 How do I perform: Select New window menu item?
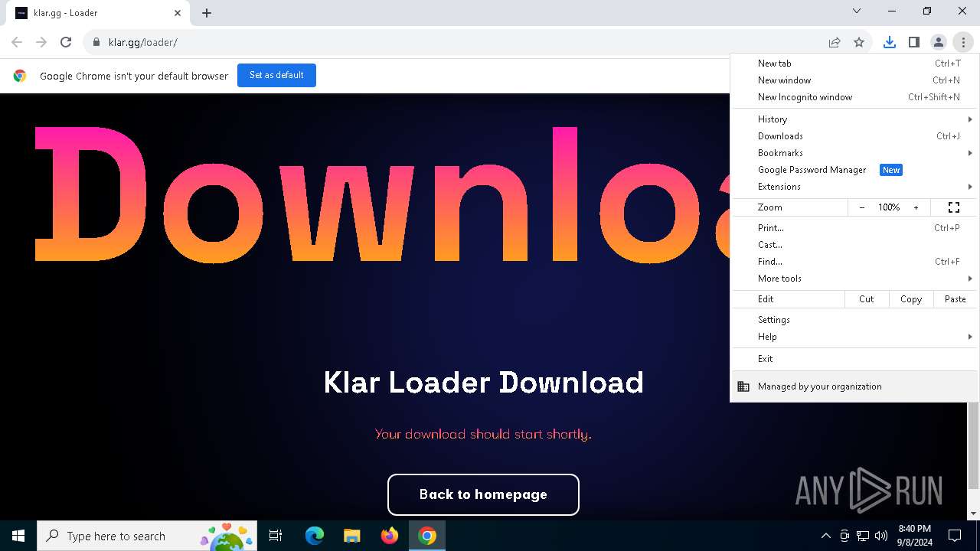(x=854, y=80)
